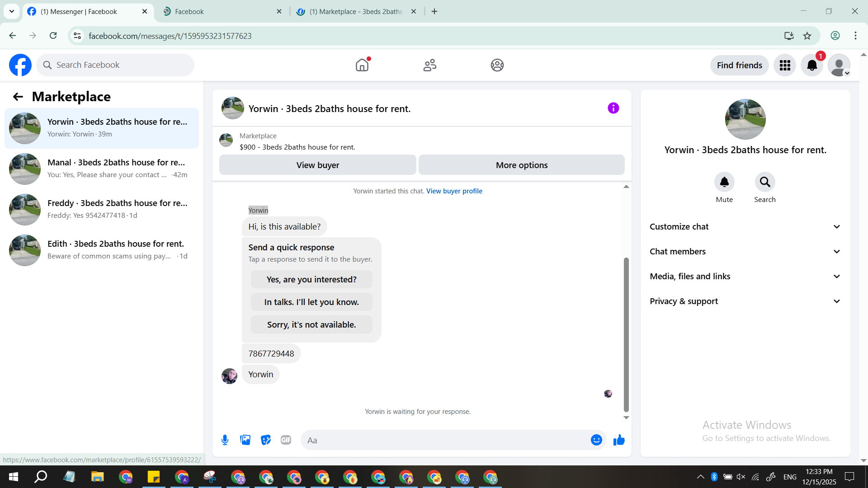Screen dimensions: 868x488
Task: Open conversation information purple icon
Action: [613, 108]
